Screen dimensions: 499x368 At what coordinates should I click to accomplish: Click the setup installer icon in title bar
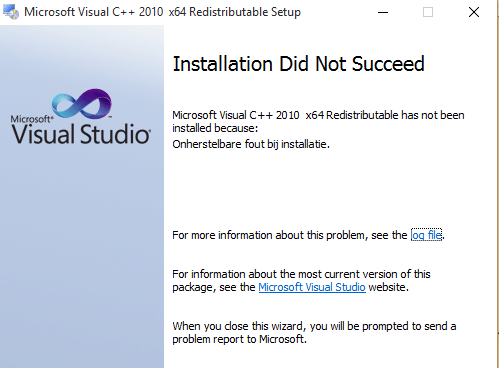[11, 12]
